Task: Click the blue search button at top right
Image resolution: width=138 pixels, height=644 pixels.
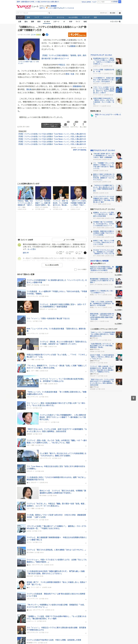Action: [x=120, y=2]
